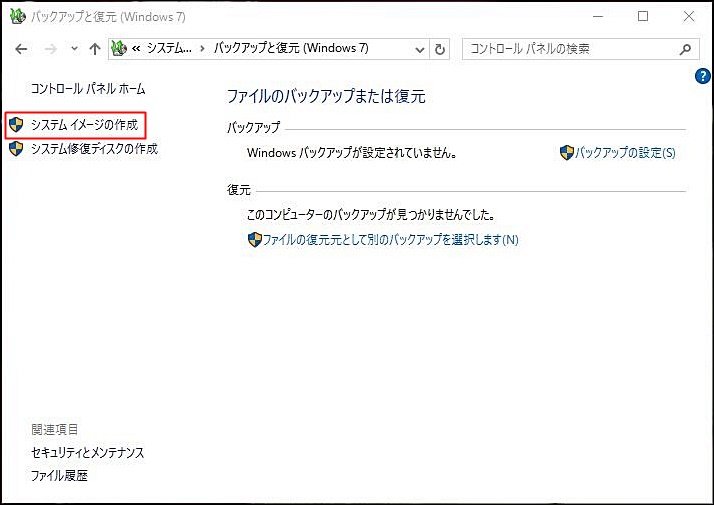
Task: Click the refresh button beside address bar
Action: pos(439,49)
